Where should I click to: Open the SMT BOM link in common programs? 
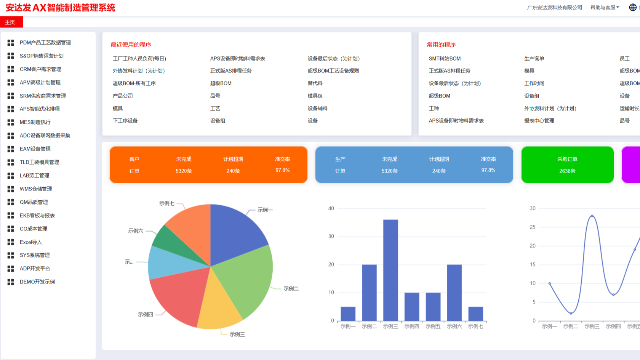444,59
